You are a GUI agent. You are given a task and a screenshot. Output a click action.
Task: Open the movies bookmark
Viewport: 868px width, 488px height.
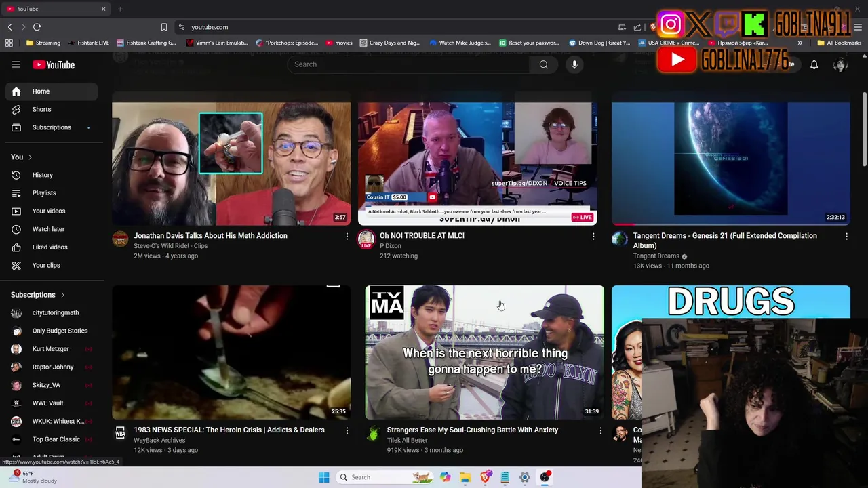tap(339, 43)
